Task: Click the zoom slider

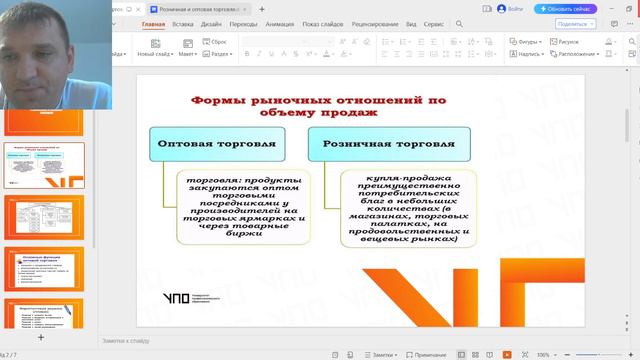Action: 599,355
